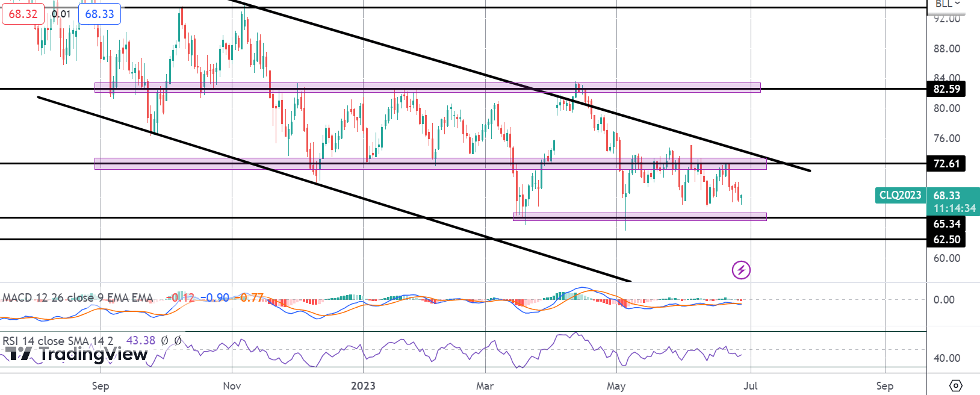Click the 76.00 price scale label

coord(947,138)
